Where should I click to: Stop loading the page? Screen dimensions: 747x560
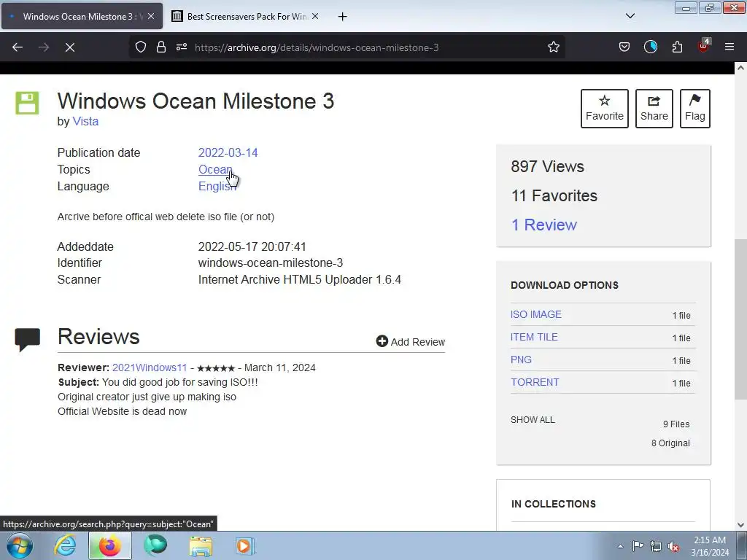70,47
